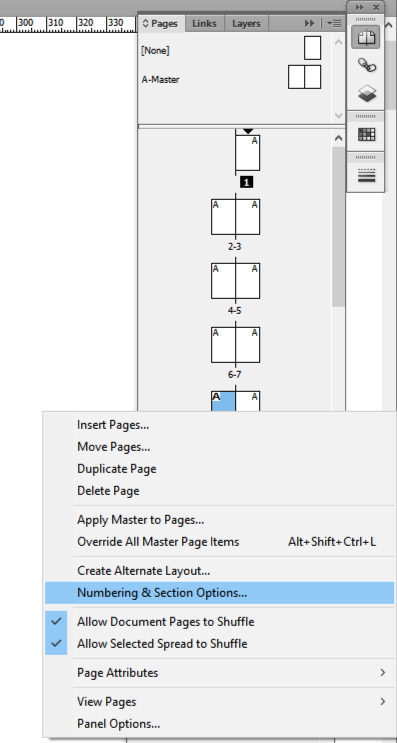Select the A-Master spread thumbnail
The width and height of the screenshot is (397, 743).
click(305, 77)
